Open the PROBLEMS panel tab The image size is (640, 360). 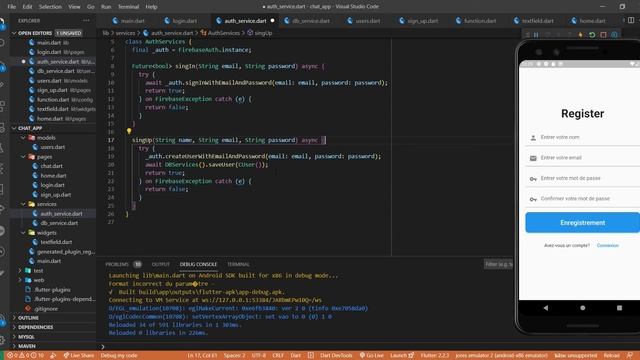coord(117,264)
